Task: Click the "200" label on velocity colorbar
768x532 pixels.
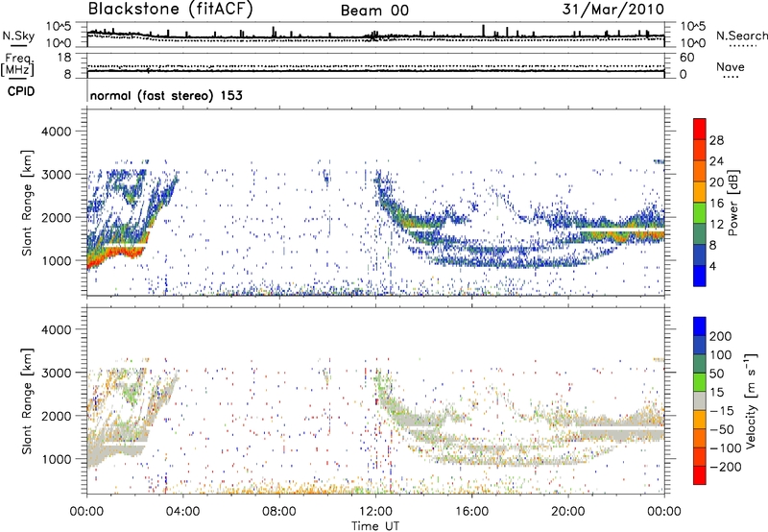Action: pos(721,336)
